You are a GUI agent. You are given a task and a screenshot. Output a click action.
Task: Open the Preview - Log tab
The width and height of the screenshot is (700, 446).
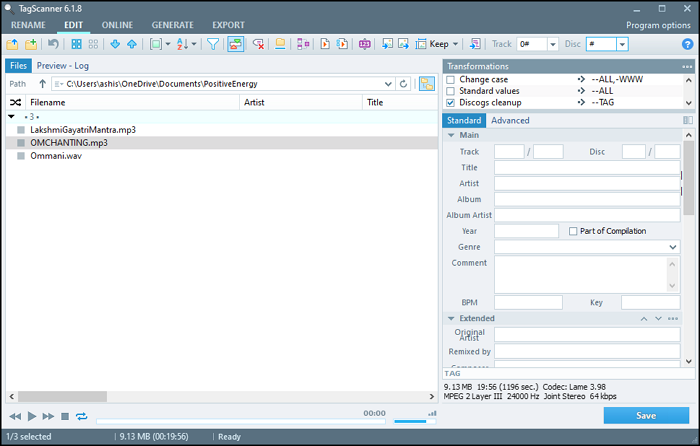[62, 66]
